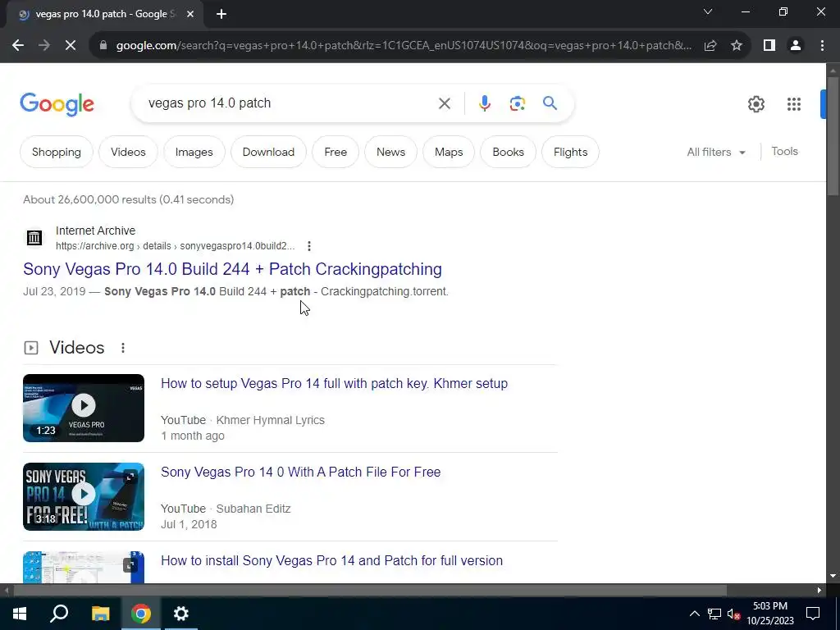Share this page from address bar
Image resolution: width=840 pixels, height=630 pixels.
[710, 46]
